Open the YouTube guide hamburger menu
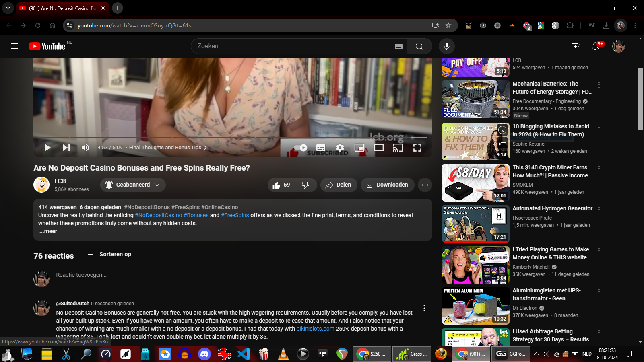 click(x=14, y=46)
